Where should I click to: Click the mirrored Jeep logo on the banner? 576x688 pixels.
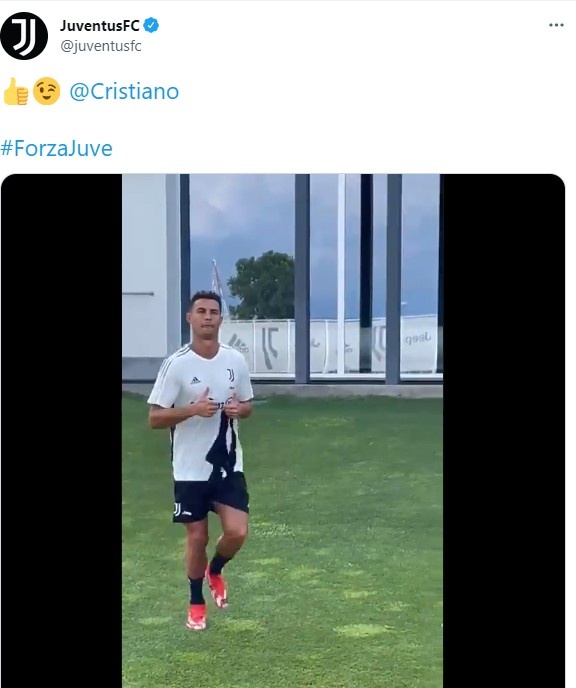[x=418, y=338]
